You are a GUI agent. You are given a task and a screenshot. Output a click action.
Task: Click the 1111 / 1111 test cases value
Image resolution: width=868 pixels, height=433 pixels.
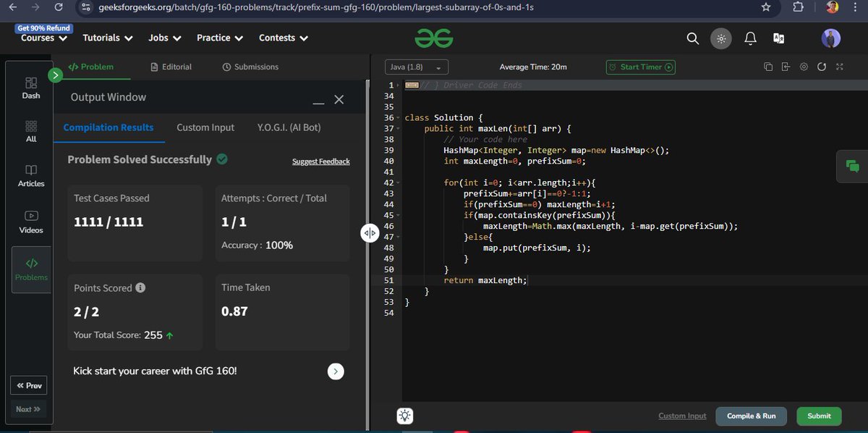109,222
